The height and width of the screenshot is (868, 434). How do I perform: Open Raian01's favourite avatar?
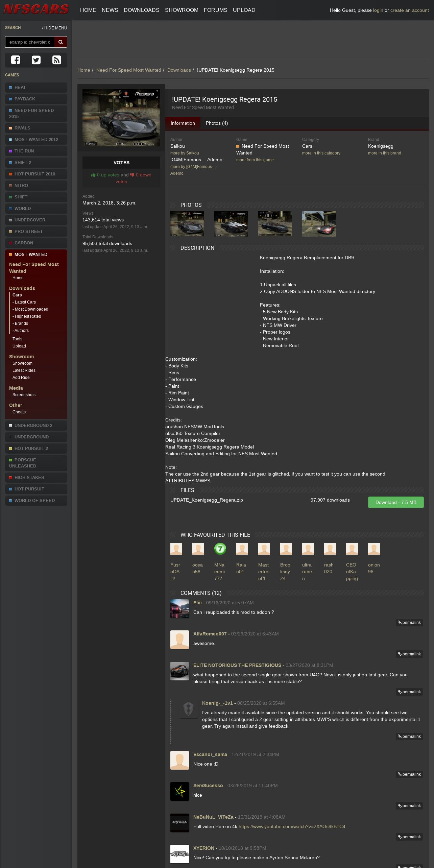click(242, 549)
